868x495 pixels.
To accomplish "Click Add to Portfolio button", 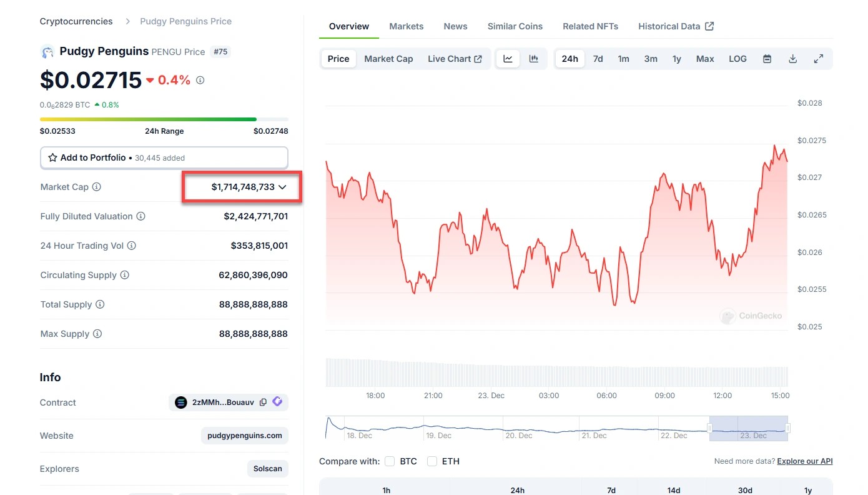I will 164,157.
